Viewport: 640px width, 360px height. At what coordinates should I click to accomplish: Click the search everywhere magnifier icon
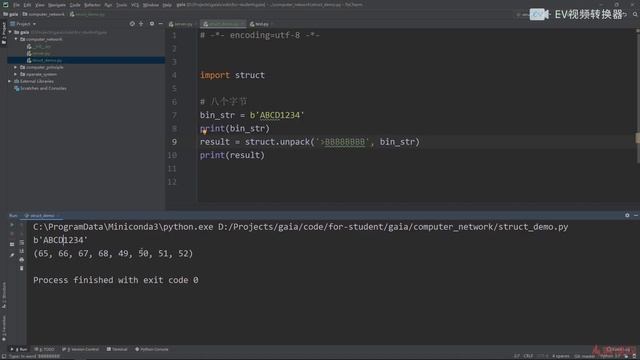click(x=635, y=14)
